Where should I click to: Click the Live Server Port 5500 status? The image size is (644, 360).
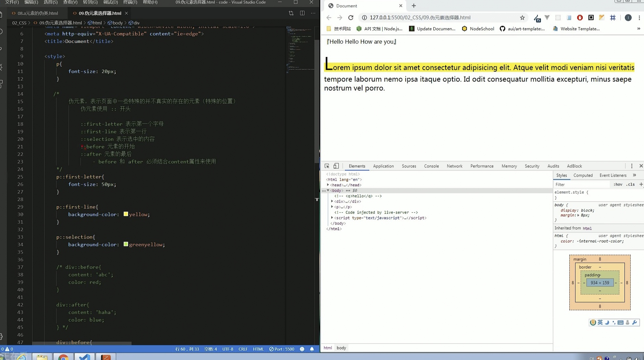pos(282,349)
